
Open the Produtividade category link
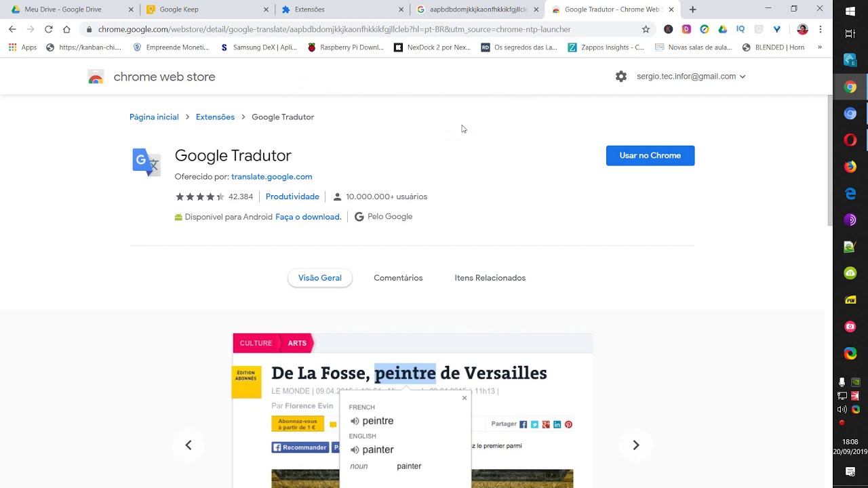click(292, 197)
